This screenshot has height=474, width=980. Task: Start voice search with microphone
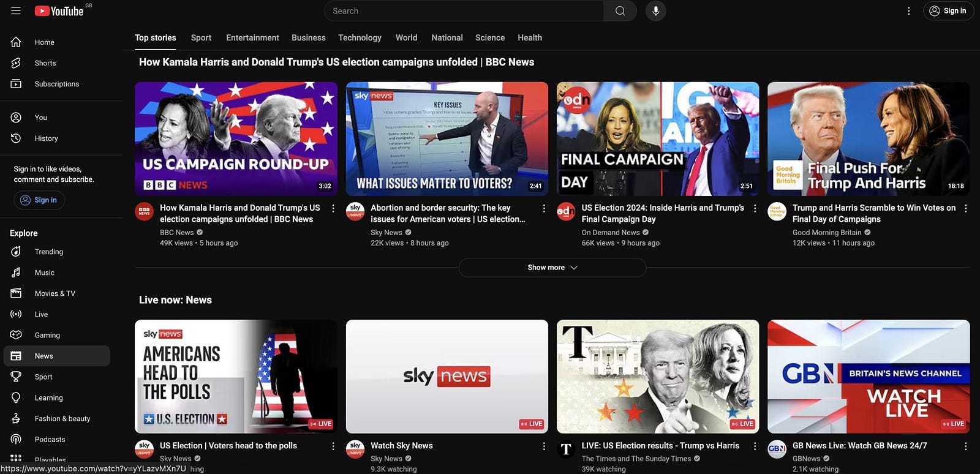coord(655,11)
